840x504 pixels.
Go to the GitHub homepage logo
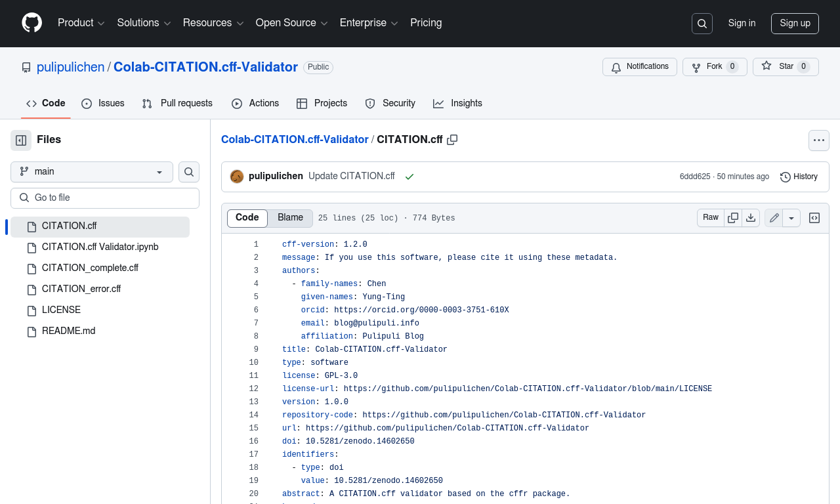31,23
